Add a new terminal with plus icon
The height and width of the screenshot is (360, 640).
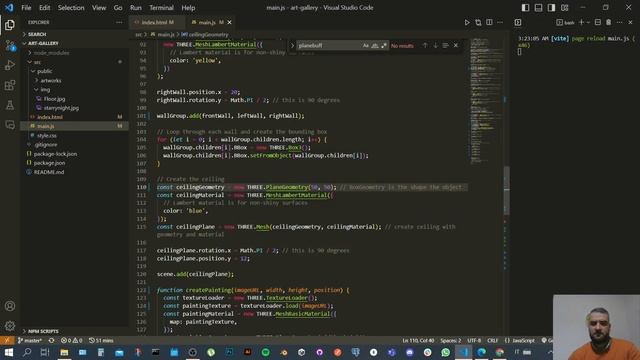tap(581, 22)
